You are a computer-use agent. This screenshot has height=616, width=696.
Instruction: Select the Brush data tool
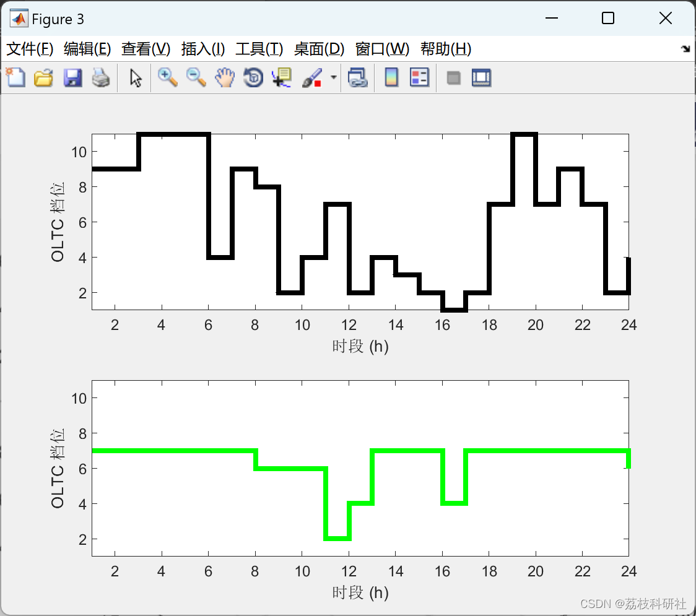[312, 77]
